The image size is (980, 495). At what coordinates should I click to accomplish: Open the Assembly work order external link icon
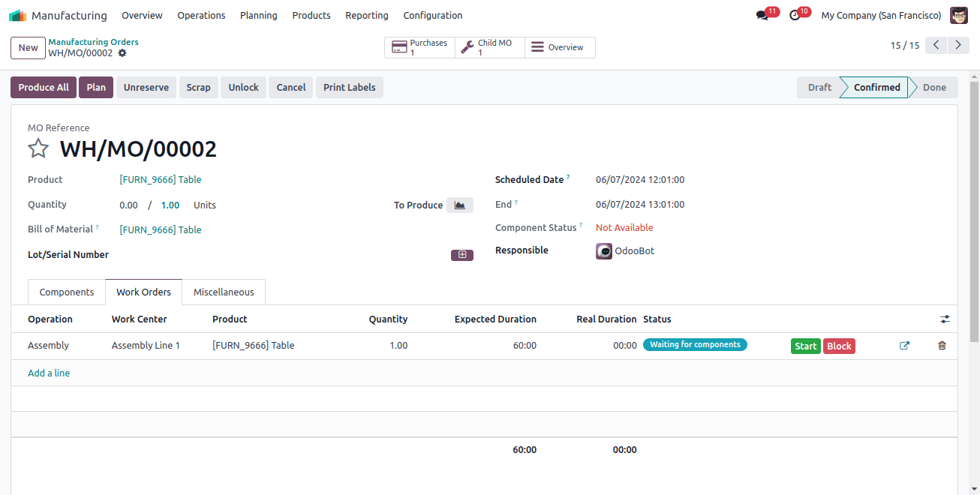(x=904, y=346)
